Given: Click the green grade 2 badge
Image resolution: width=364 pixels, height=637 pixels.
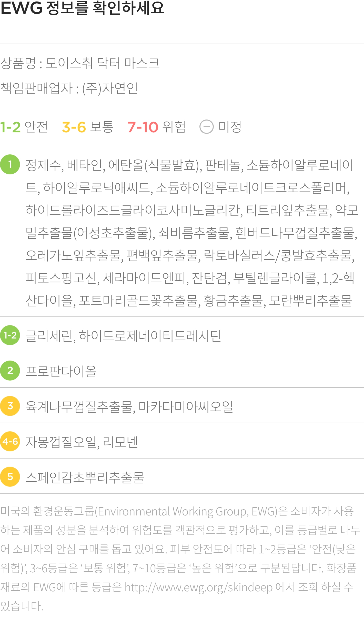Looking at the screenshot, I should pyautogui.click(x=10, y=371).
